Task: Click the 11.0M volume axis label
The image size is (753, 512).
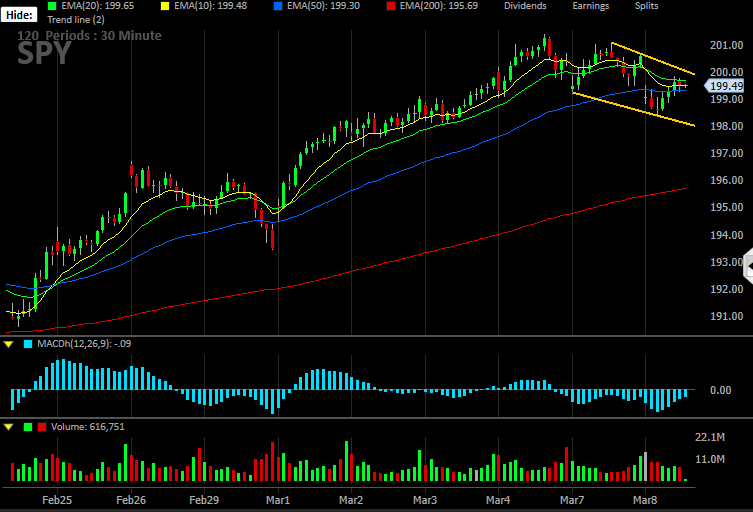Action: (710, 459)
